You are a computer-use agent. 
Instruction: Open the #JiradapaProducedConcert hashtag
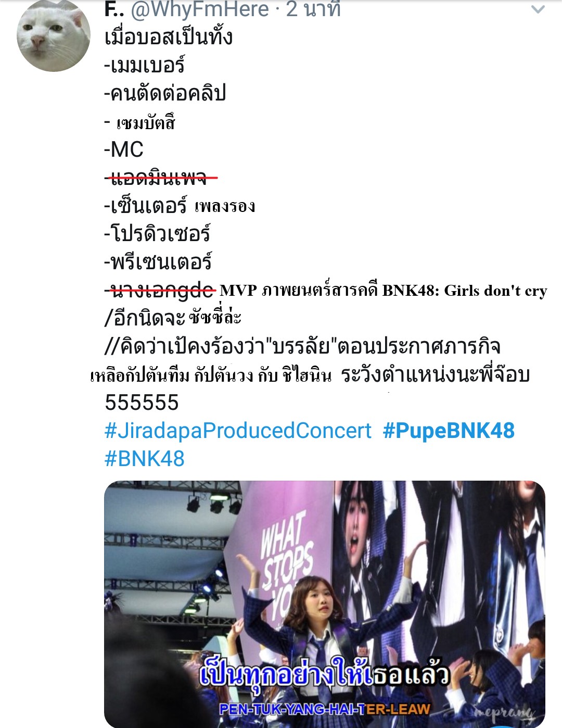pyautogui.click(x=238, y=431)
